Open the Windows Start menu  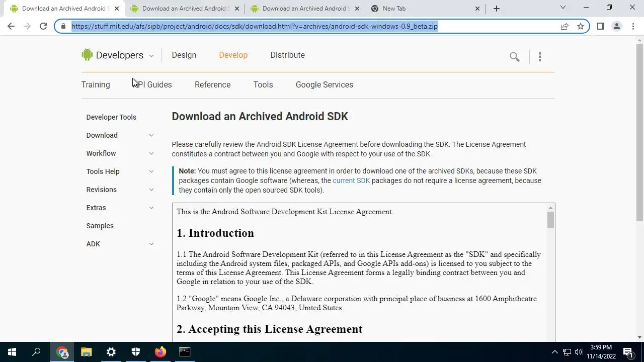point(12,352)
